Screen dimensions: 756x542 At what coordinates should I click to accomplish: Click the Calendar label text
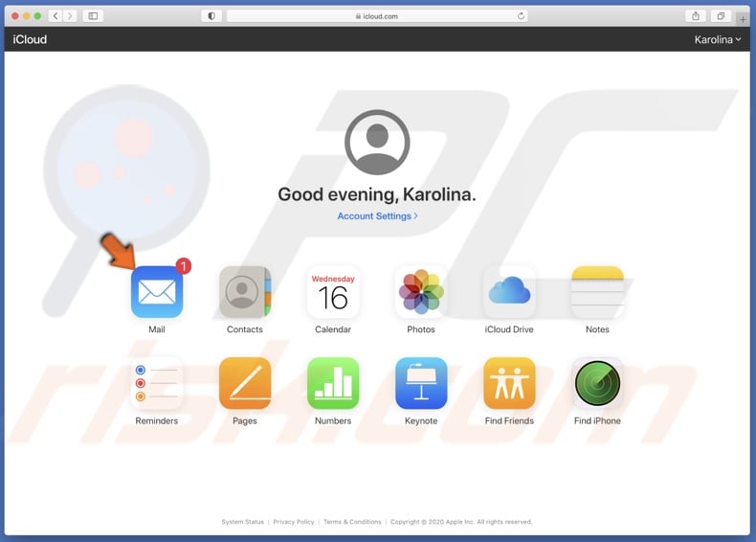click(x=333, y=329)
